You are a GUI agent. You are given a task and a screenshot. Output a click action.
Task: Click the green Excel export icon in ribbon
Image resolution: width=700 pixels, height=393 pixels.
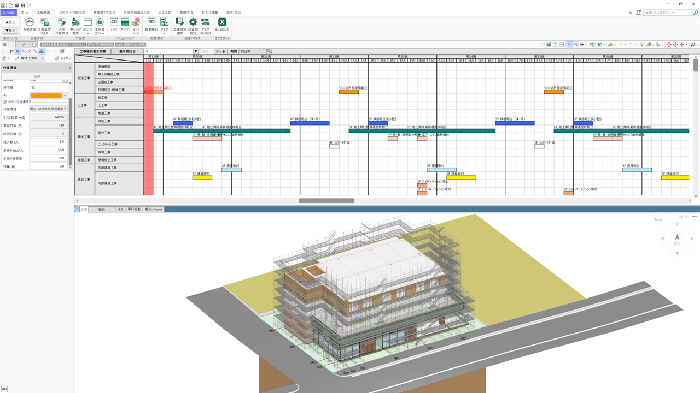coord(221,22)
